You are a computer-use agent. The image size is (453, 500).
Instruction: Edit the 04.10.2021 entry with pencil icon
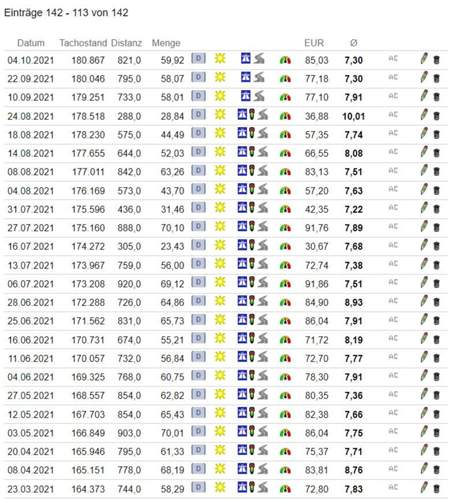point(424,59)
